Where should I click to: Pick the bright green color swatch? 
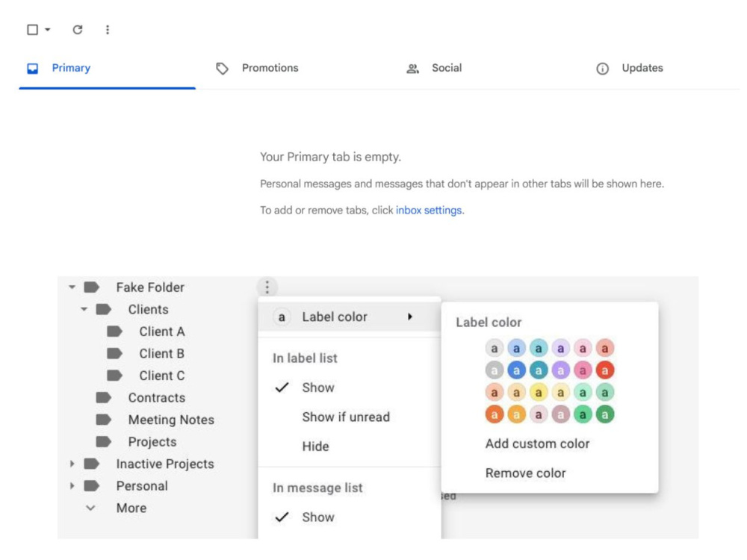tap(583, 414)
